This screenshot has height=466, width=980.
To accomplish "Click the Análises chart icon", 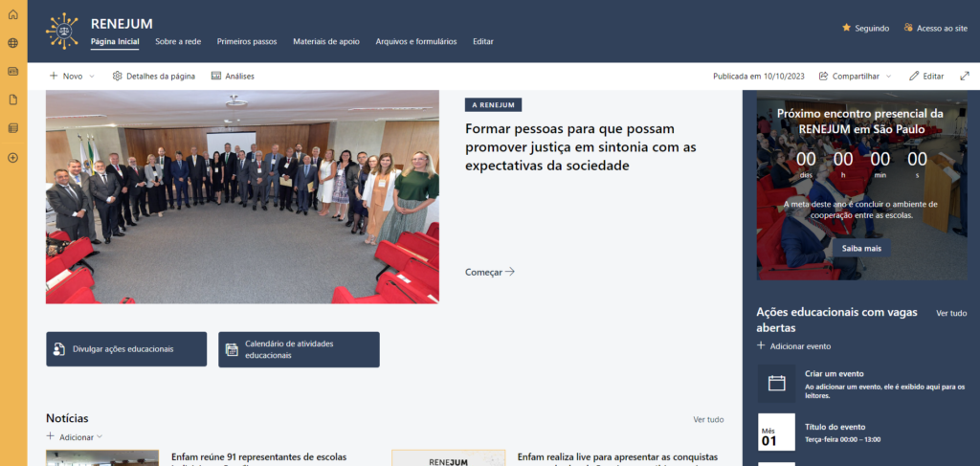I will pyautogui.click(x=216, y=77).
